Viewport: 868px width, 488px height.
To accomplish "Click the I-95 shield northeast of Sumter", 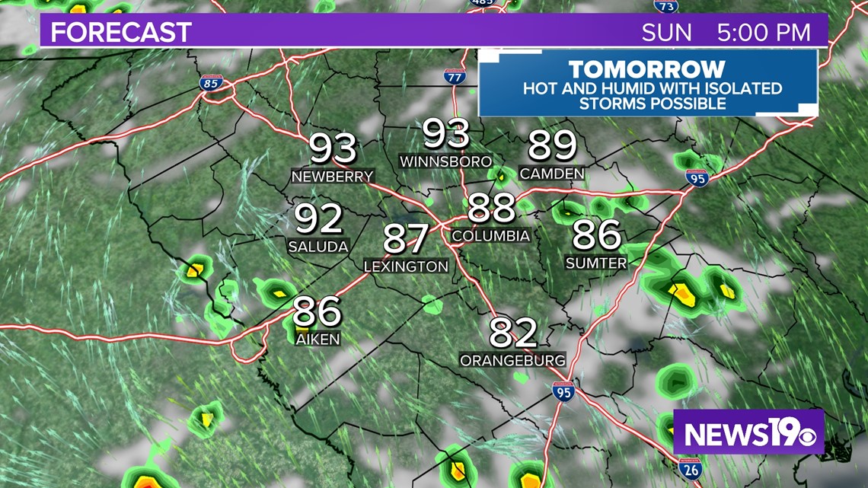I will click(697, 178).
